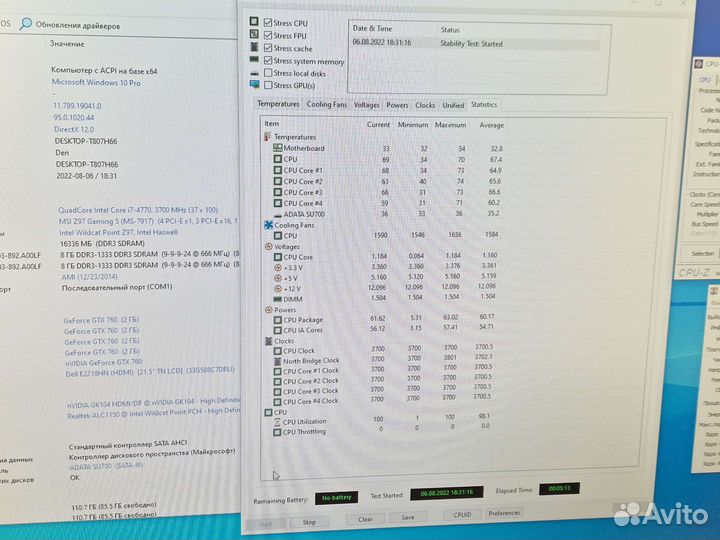Click the Powers group icon
720x540 pixels.
tap(269, 310)
